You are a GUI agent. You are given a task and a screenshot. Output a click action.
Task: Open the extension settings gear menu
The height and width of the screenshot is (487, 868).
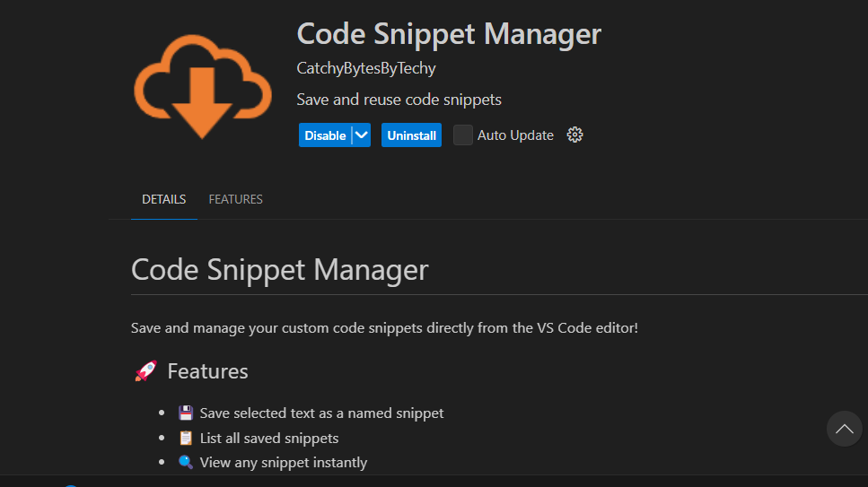click(574, 135)
